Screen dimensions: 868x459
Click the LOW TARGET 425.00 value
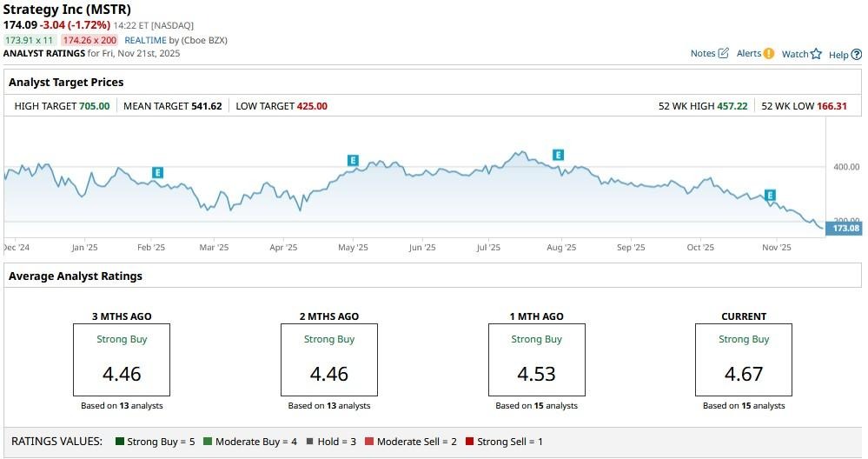click(312, 106)
